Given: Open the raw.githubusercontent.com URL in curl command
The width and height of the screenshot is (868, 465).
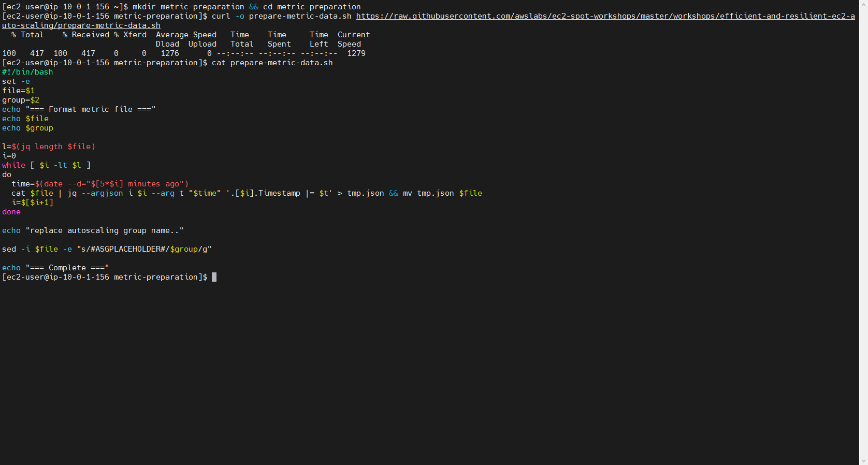Looking at the screenshot, I should coord(605,16).
